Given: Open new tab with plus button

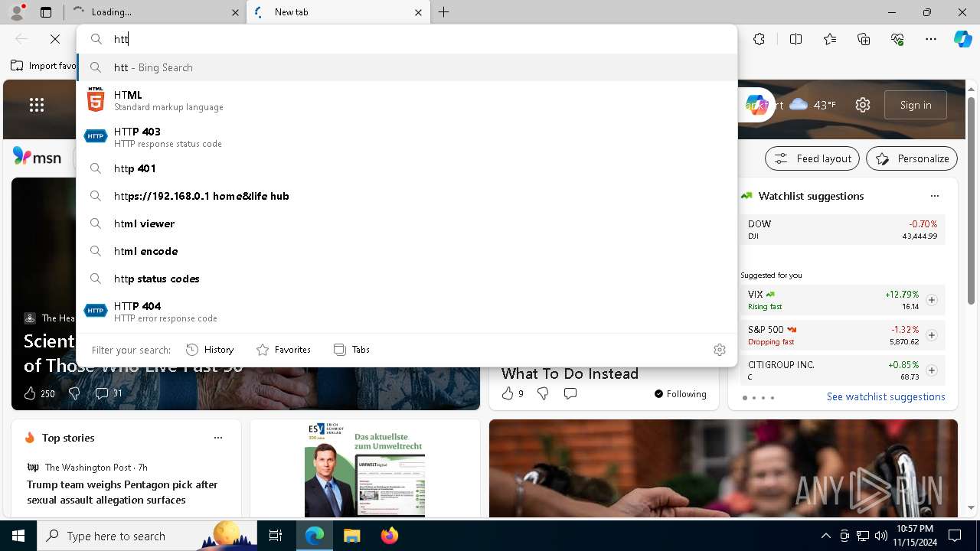Looking at the screenshot, I should (444, 12).
